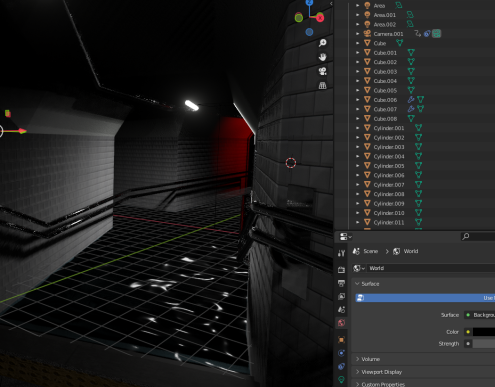
Task: Open the Output properties tab icon
Action: point(341,283)
